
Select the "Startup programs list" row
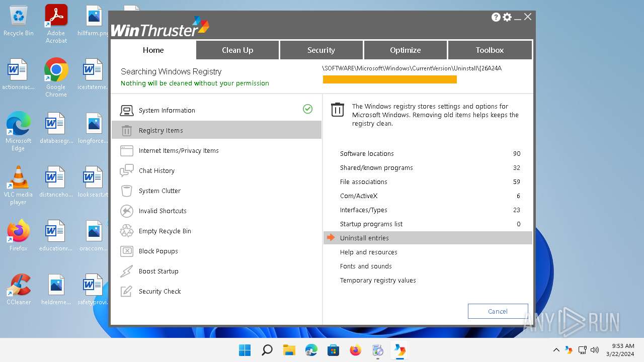(428, 224)
